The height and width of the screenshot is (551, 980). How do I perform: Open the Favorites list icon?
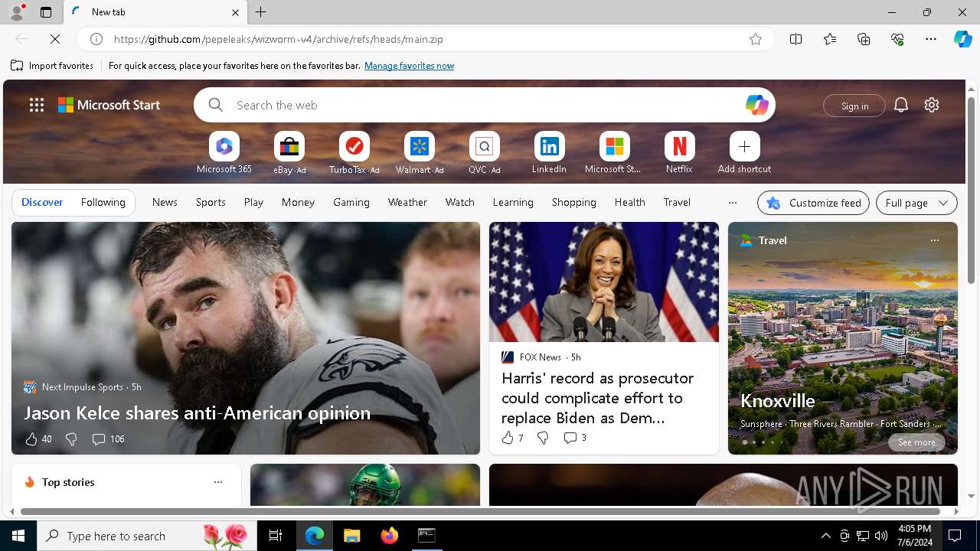[830, 39]
